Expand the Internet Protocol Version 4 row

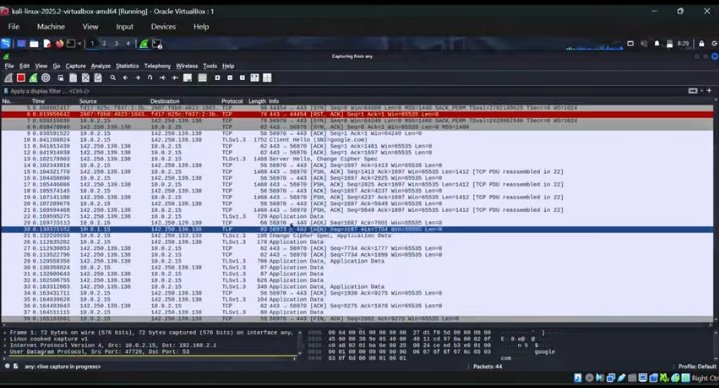tap(5, 345)
